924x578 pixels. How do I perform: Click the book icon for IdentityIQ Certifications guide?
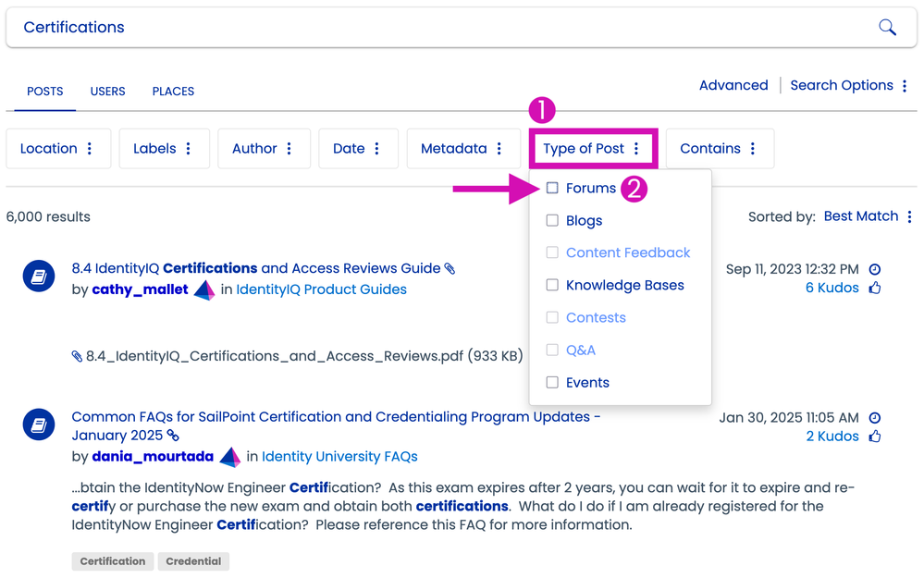point(39,277)
